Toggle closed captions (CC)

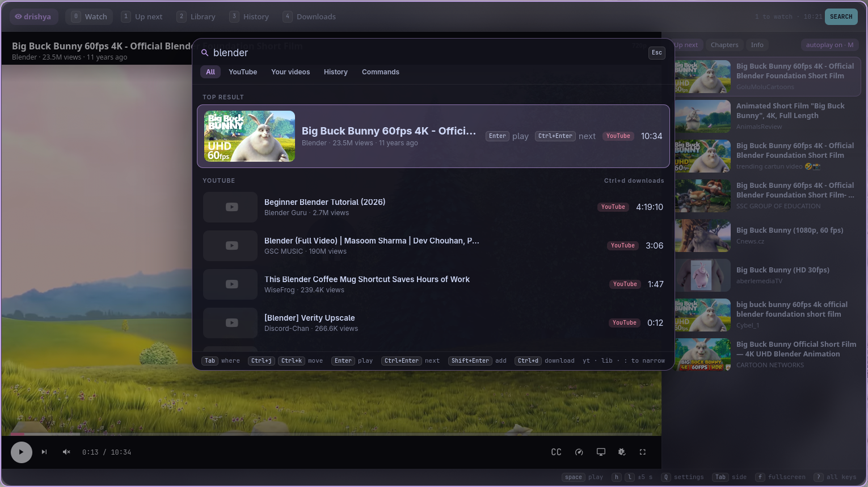click(x=557, y=452)
